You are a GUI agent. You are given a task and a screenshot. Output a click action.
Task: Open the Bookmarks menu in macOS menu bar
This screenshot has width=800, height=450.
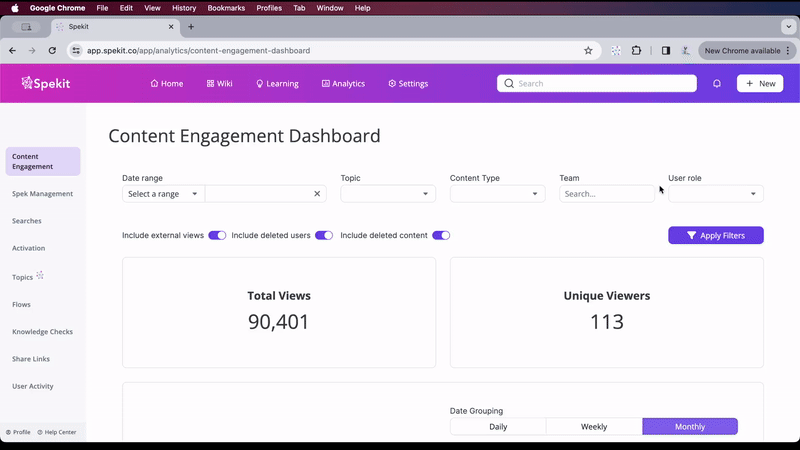point(226,8)
